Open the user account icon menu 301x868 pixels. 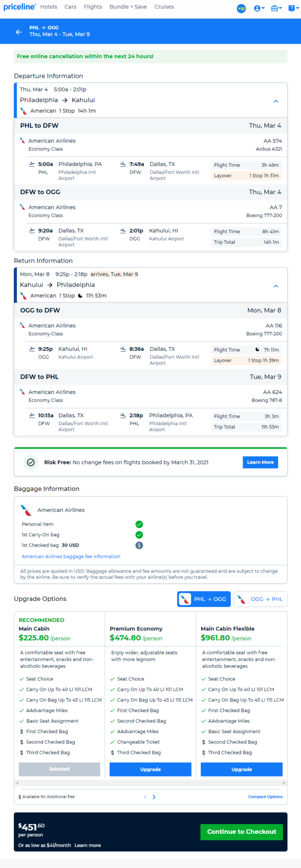259,8
